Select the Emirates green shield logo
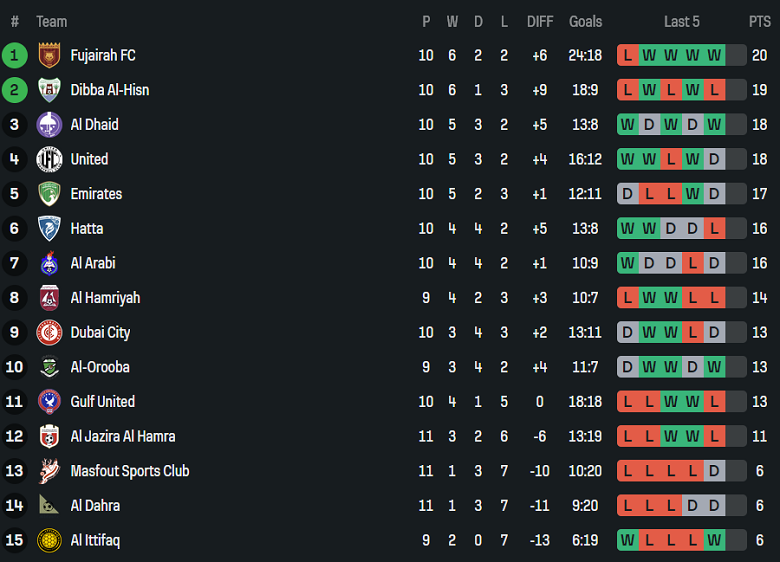The height and width of the screenshot is (562, 780). pos(49,194)
